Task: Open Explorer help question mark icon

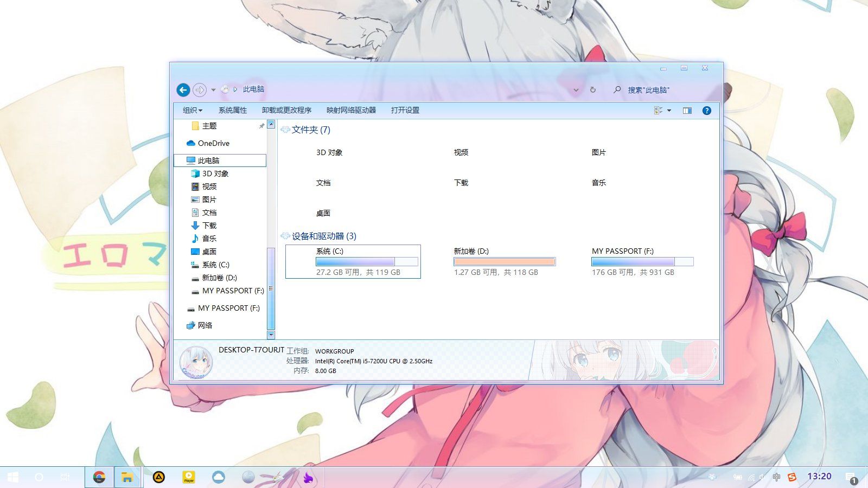Action: tap(707, 111)
